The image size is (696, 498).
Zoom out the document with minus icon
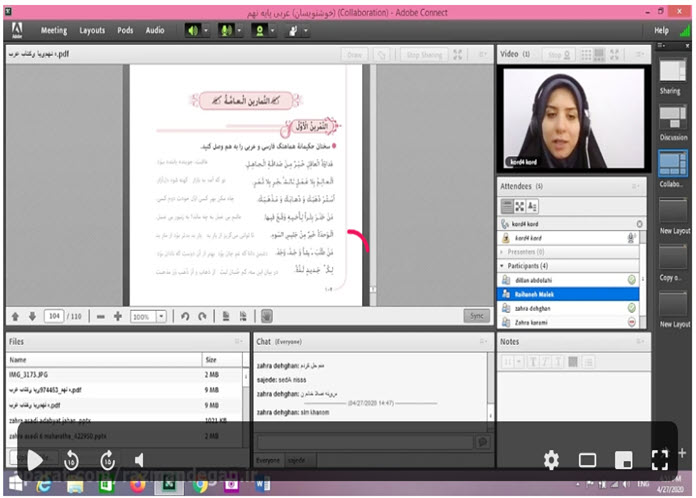101,316
